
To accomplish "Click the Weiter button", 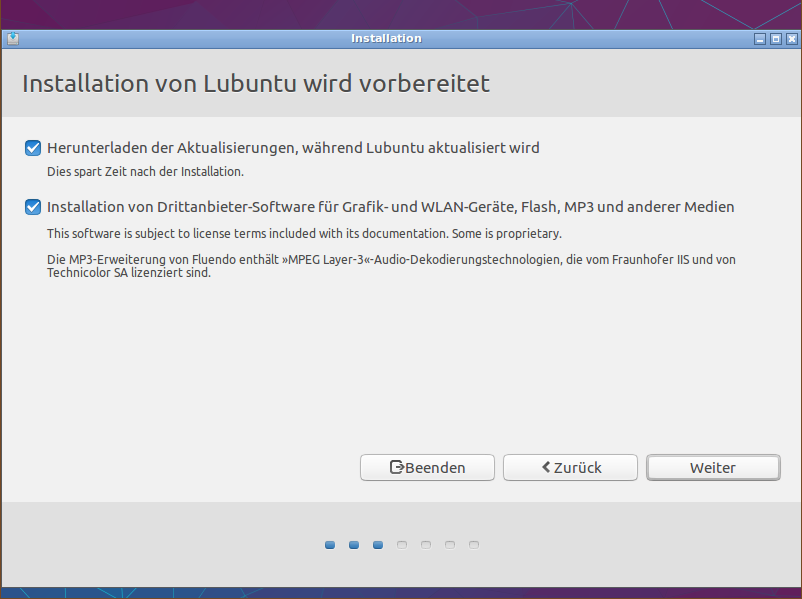I will (713, 468).
